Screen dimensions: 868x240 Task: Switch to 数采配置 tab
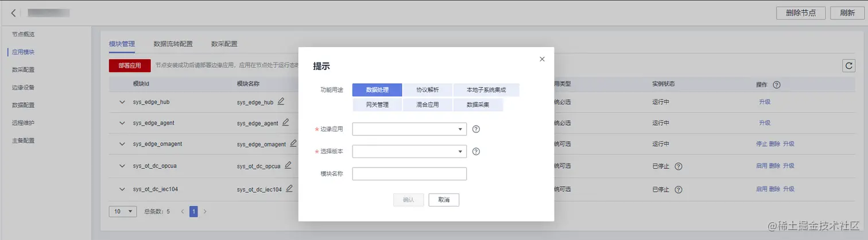click(x=224, y=44)
